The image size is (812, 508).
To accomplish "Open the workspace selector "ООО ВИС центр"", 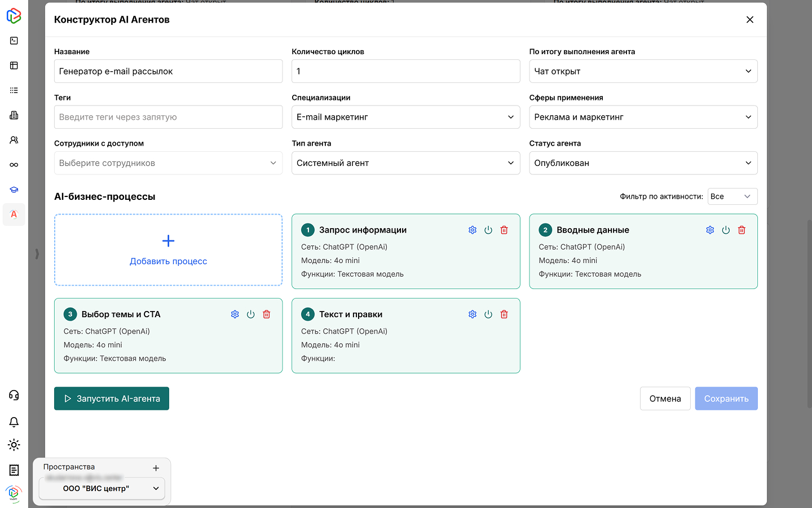I will click(101, 489).
